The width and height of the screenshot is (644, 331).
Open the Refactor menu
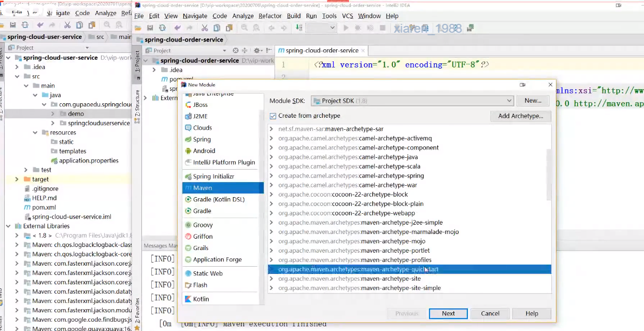click(x=270, y=16)
